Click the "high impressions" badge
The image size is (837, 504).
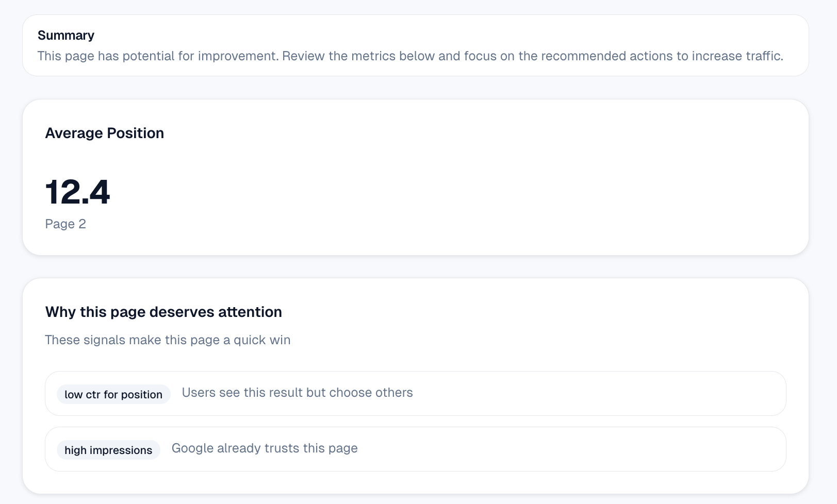[108, 450]
